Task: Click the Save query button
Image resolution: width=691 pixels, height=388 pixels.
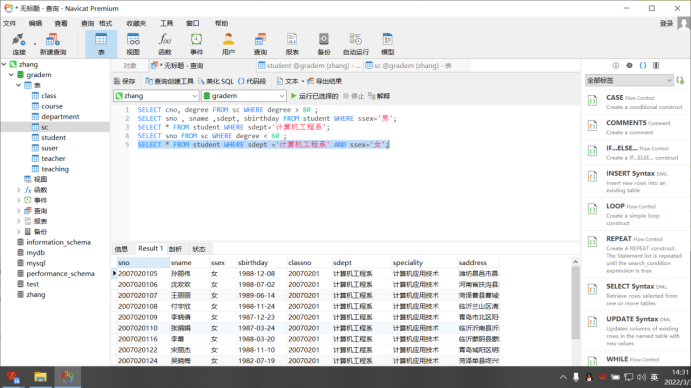Action: point(124,81)
